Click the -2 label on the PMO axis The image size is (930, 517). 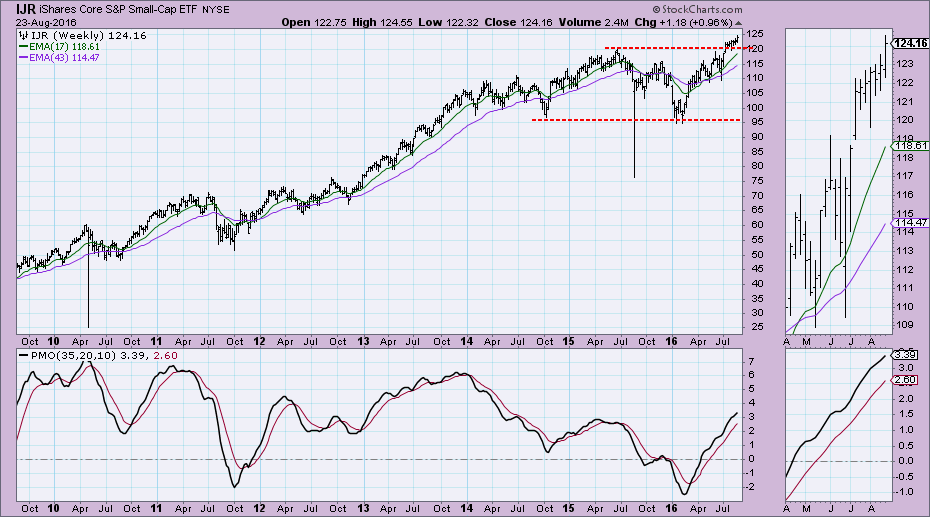coord(750,487)
